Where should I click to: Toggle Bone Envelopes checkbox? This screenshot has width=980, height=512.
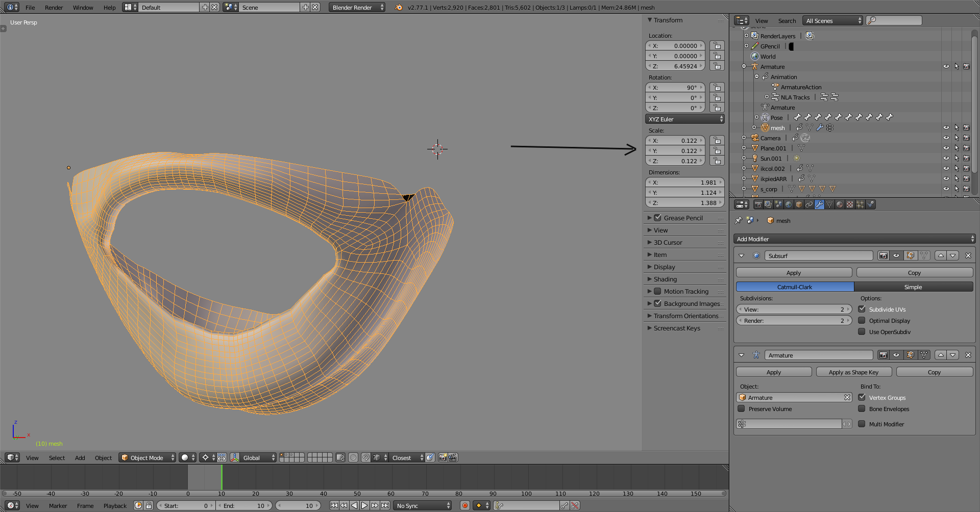[862, 409]
